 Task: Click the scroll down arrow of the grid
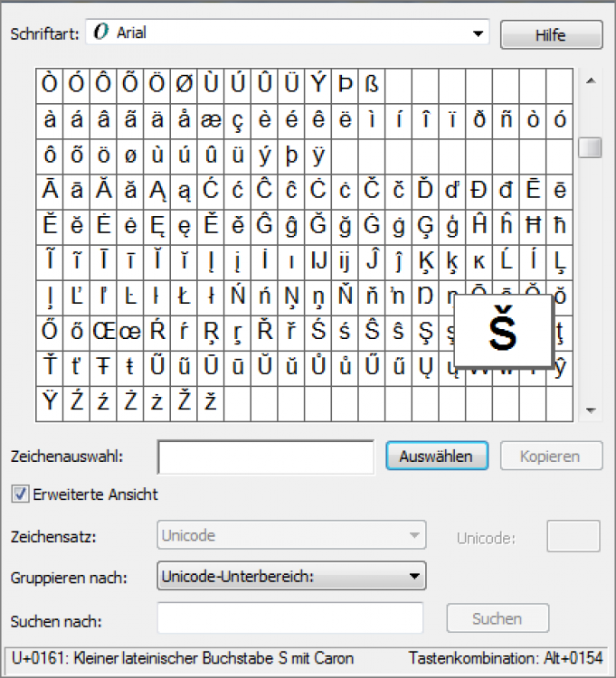point(590,410)
